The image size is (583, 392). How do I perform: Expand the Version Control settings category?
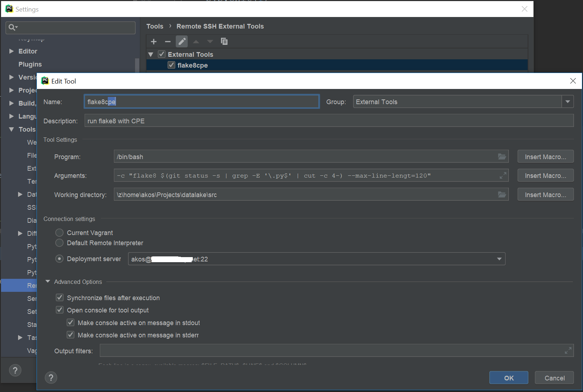tap(11, 77)
